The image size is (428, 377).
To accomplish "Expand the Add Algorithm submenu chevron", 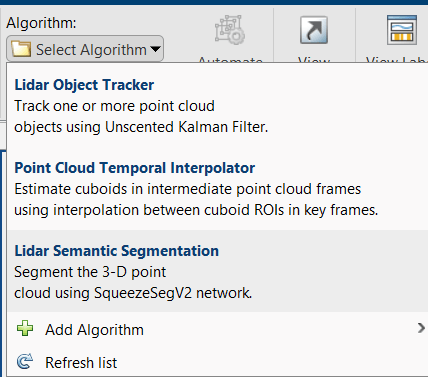I will 421,328.
